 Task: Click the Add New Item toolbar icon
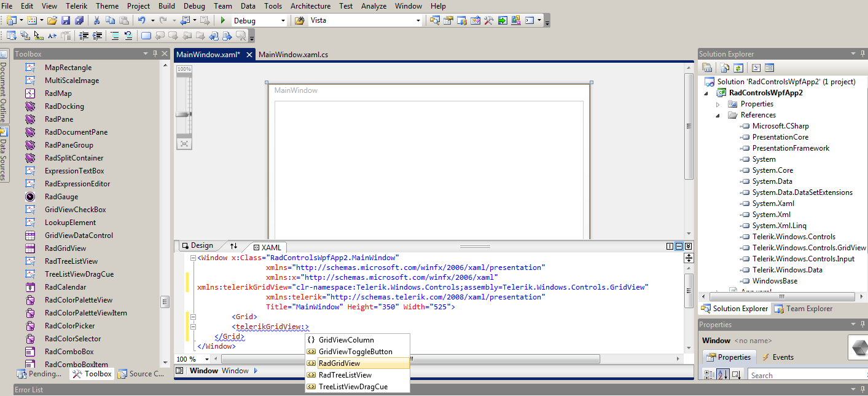coord(32,20)
